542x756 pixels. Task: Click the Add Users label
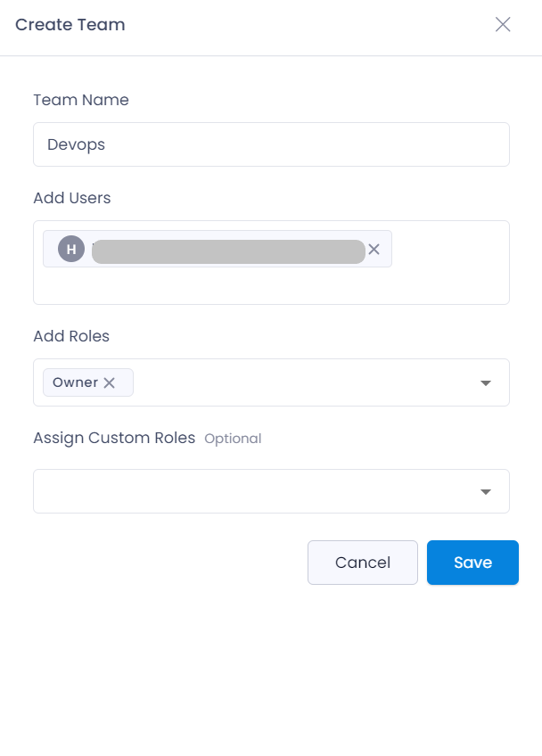pyautogui.click(x=72, y=198)
